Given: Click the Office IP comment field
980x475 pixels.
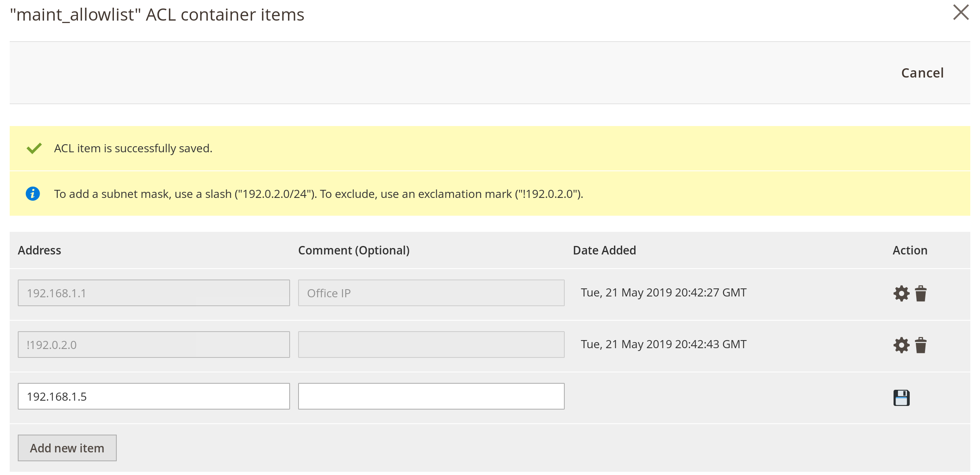Looking at the screenshot, I should point(431,293).
